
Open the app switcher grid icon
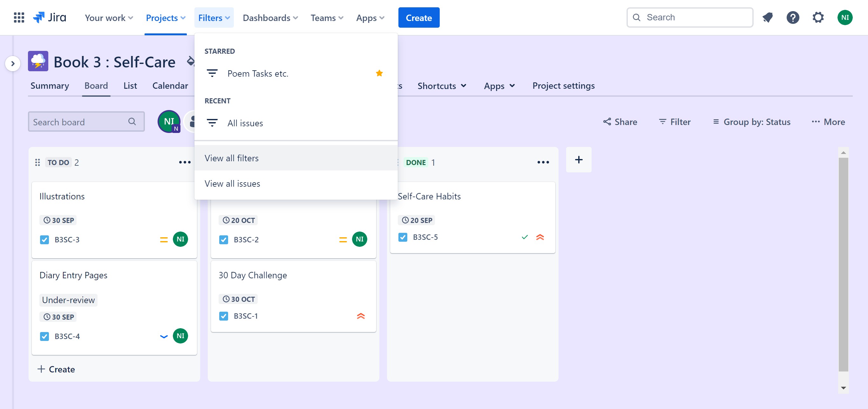(x=19, y=17)
